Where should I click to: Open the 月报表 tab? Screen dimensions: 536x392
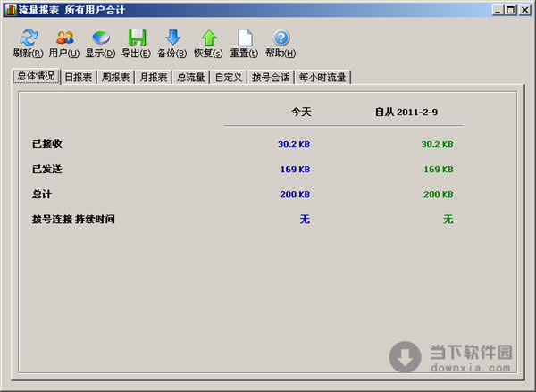click(154, 77)
